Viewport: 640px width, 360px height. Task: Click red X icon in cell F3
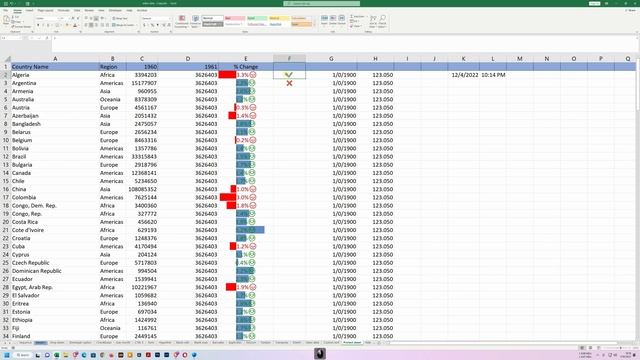(x=289, y=83)
